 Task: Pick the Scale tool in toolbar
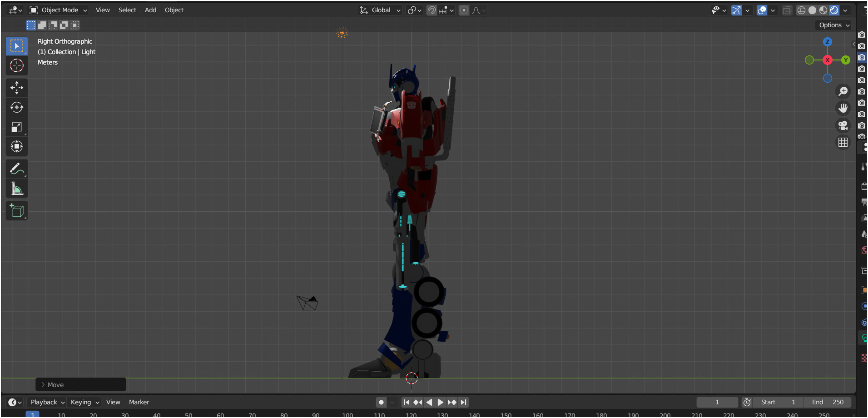(x=17, y=127)
